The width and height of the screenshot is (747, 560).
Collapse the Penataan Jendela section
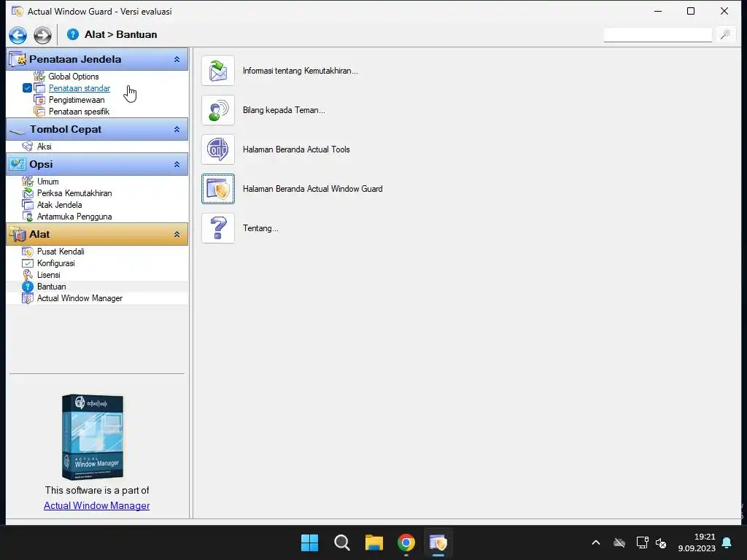tap(177, 60)
